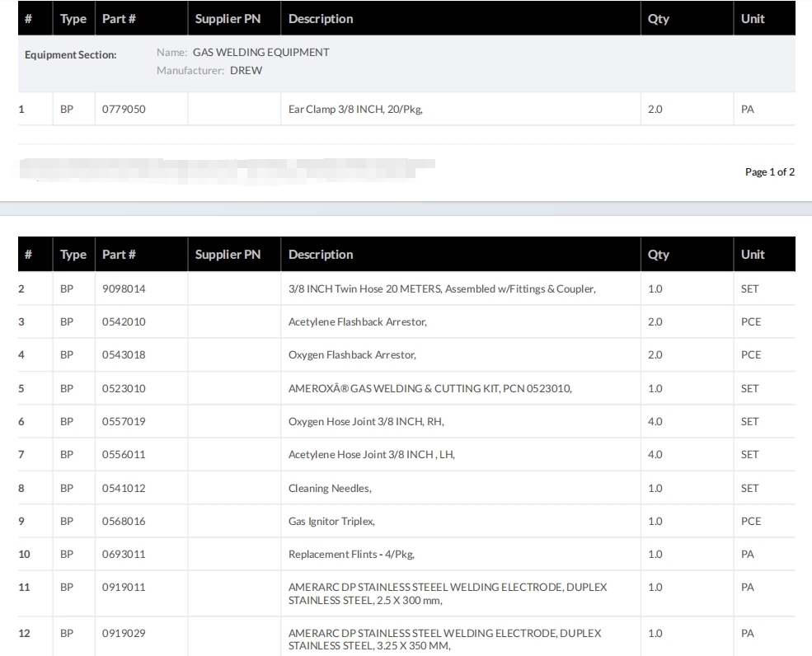Click part number 0919011

click(x=124, y=588)
